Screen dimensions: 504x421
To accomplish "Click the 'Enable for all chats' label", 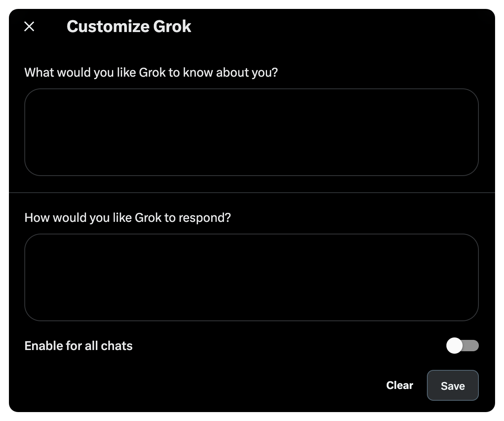I will [79, 346].
